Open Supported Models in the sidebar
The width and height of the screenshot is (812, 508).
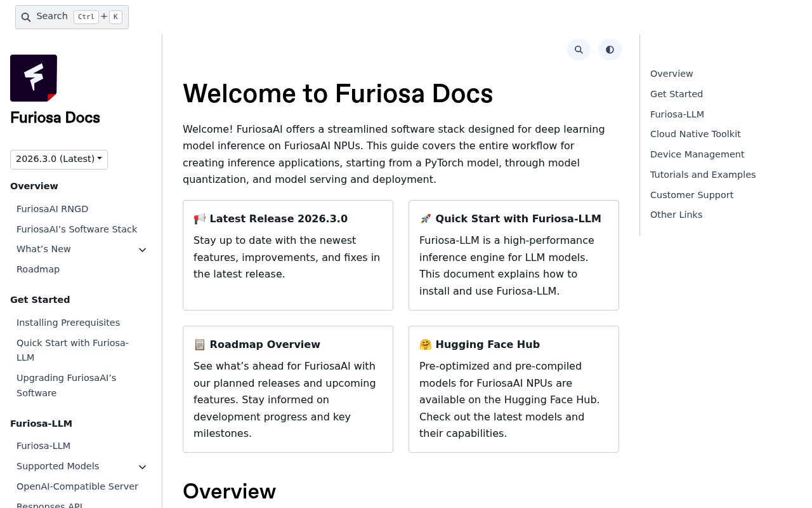[x=58, y=466]
